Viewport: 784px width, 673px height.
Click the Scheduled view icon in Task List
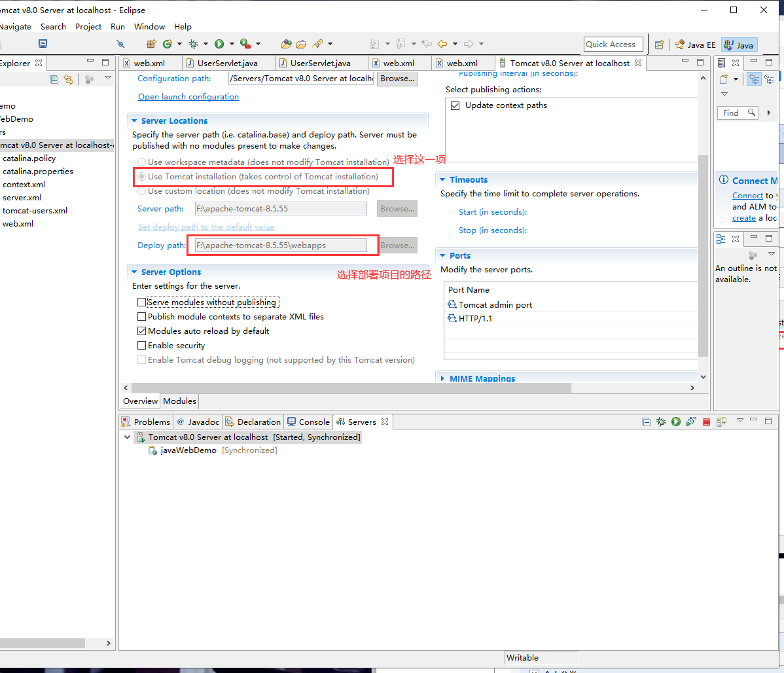[x=769, y=79]
